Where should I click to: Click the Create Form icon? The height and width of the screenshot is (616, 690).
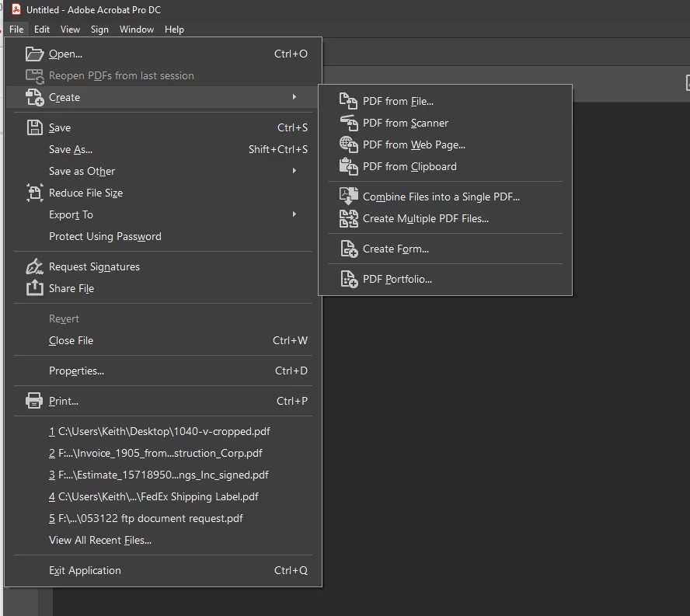tap(349, 249)
